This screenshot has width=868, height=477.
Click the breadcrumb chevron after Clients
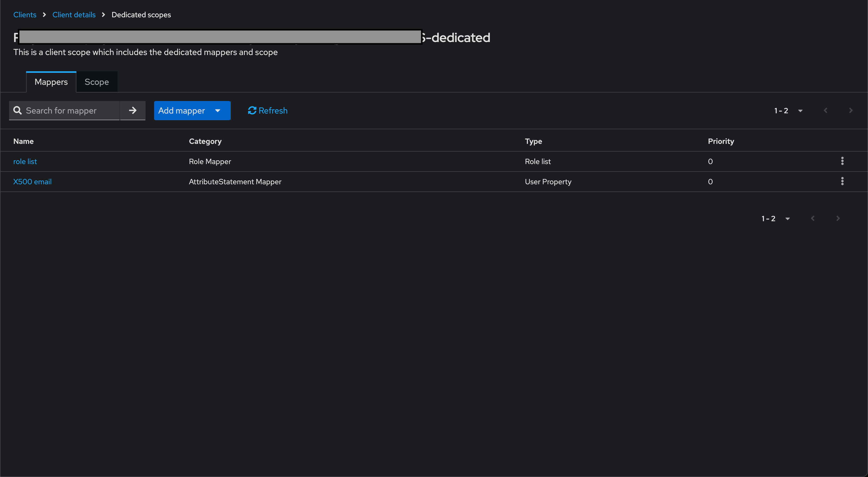(44, 15)
